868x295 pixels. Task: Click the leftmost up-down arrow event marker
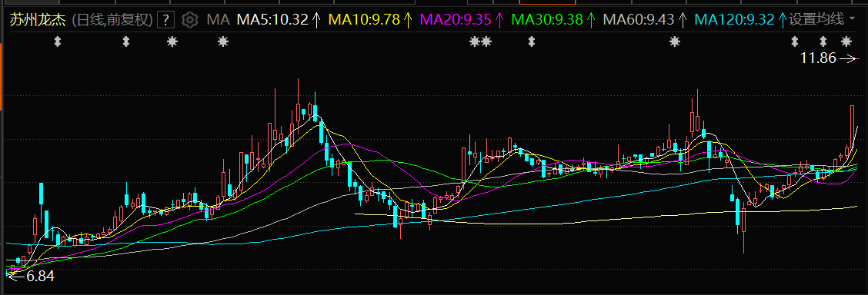click(58, 41)
